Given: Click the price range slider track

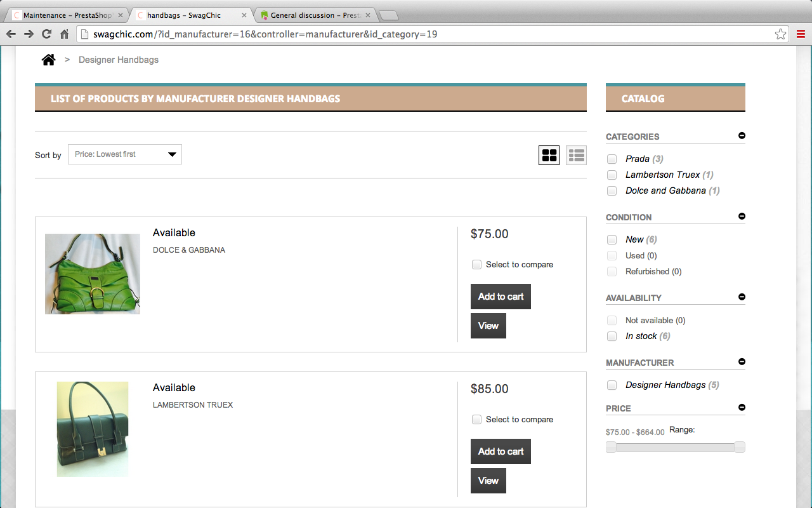Looking at the screenshot, I should (x=676, y=447).
